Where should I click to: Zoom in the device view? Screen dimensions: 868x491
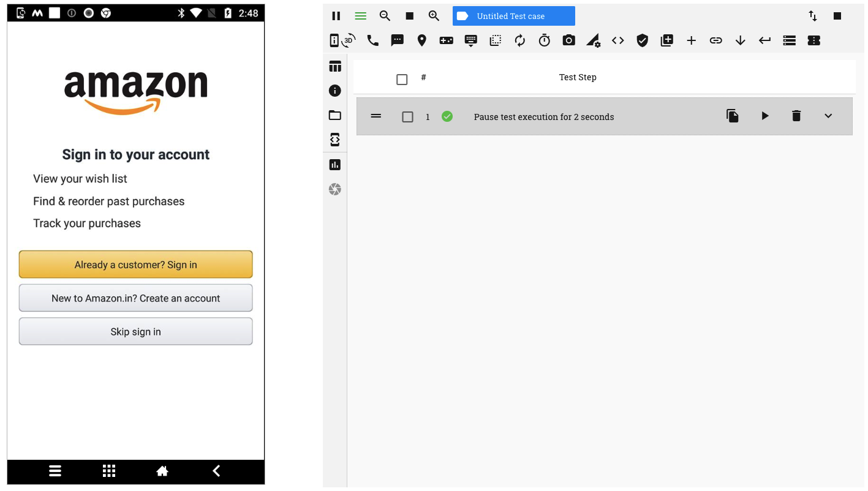[x=434, y=16]
